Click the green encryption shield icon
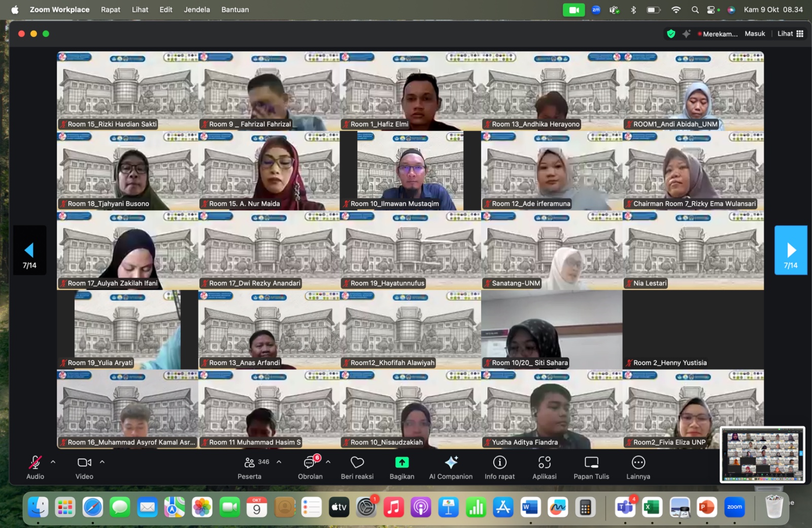812x528 pixels. pyautogui.click(x=671, y=34)
